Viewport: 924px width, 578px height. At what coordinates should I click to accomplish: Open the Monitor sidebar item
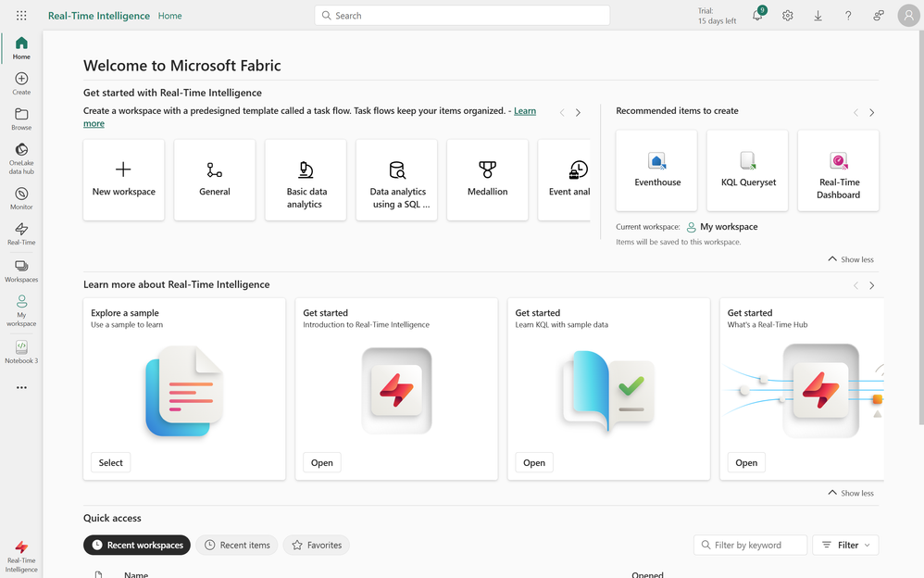tap(21, 198)
